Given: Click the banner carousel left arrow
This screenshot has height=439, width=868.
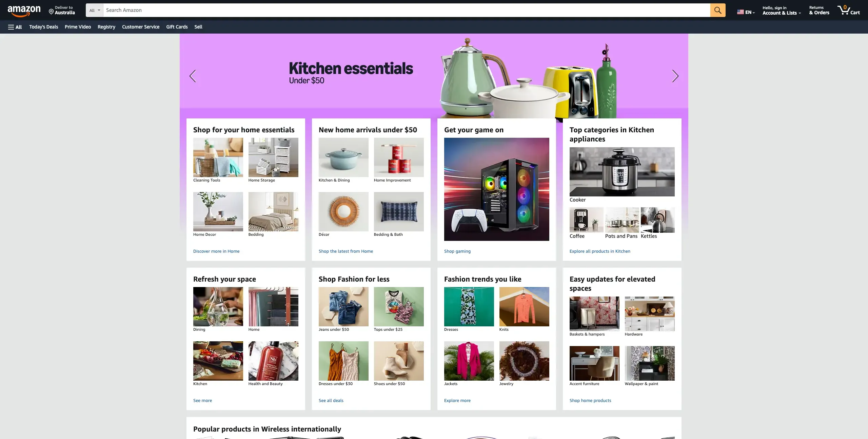Looking at the screenshot, I should pyautogui.click(x=193, y=76).
